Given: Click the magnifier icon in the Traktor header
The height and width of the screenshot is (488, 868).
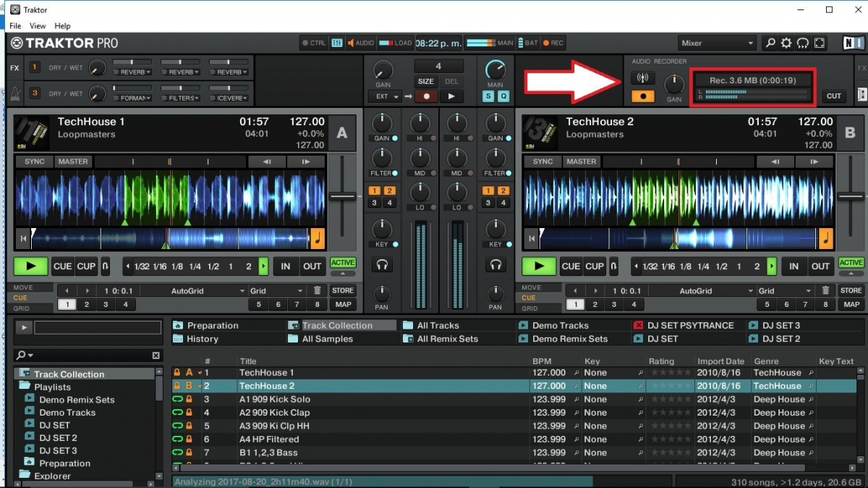Looking at the screenshot, I should click(771, 43).
